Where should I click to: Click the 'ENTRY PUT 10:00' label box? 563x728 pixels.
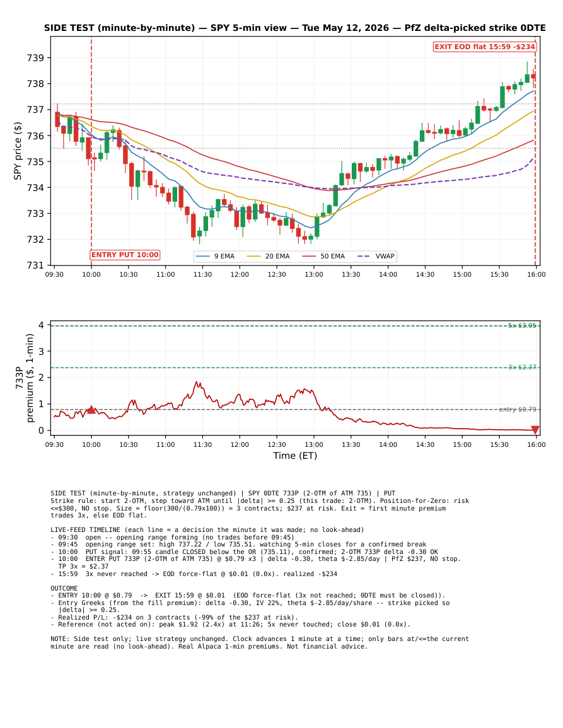125,255
